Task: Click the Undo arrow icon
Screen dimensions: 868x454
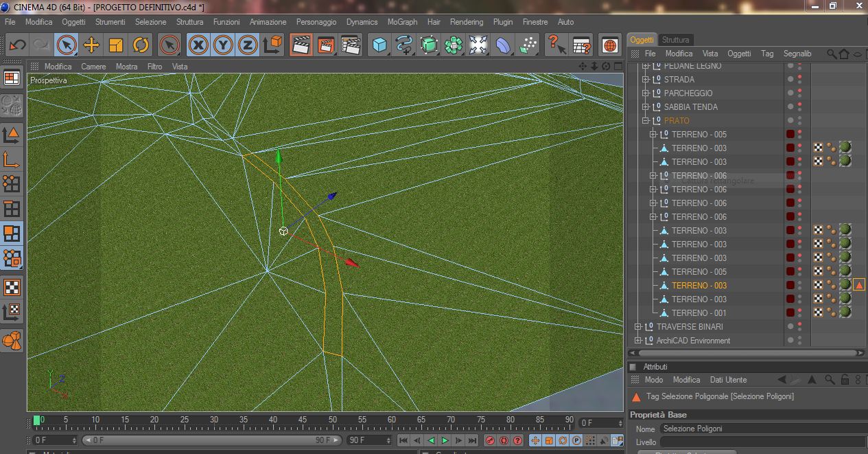Action: coord(17,45)
